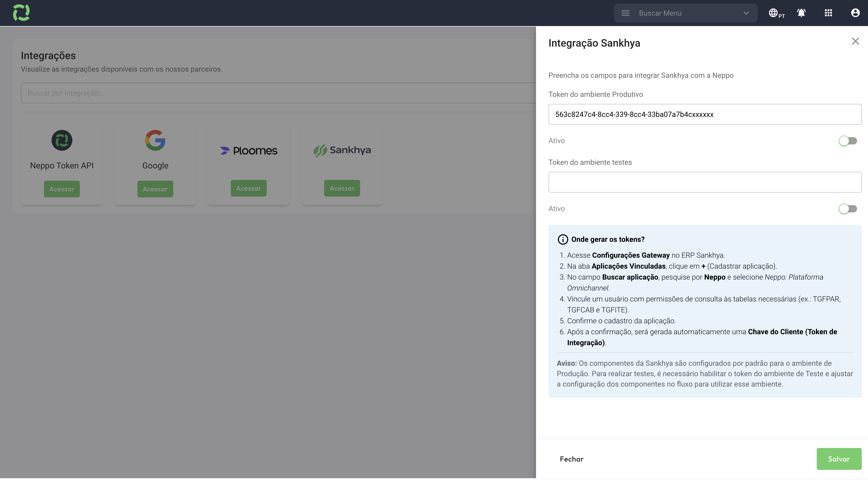
Task: Toggle Ativo switch for the production token
Action: pos(848,141)
